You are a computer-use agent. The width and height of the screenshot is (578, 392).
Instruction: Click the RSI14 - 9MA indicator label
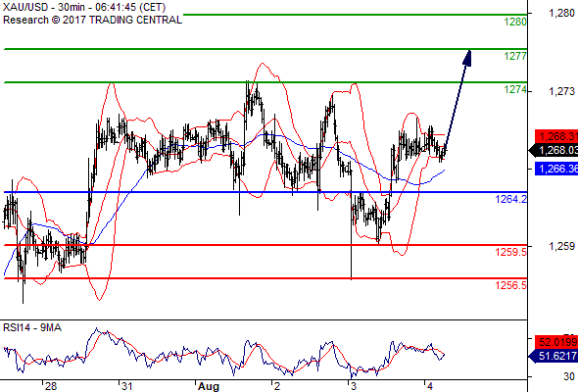point(32,327)
